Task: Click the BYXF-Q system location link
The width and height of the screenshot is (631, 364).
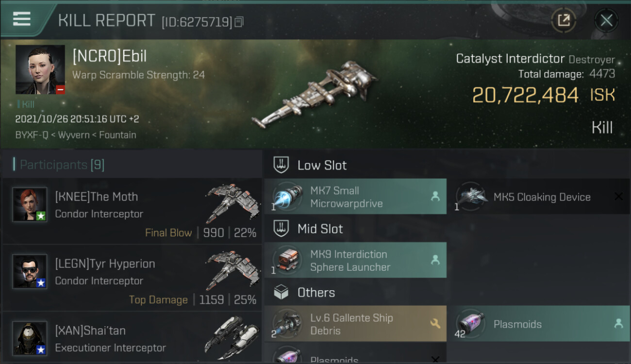Action: [x=32, y=135]
